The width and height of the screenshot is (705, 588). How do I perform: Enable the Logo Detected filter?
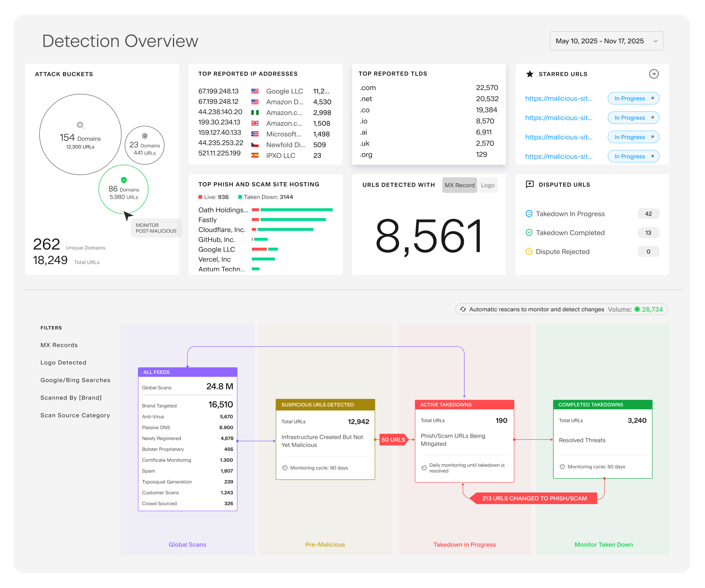63,362
